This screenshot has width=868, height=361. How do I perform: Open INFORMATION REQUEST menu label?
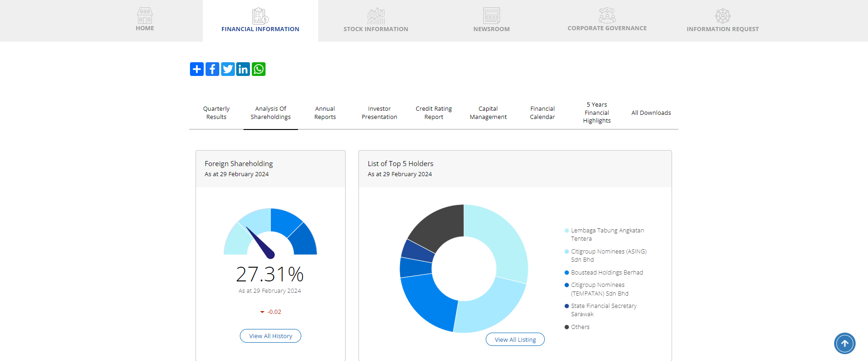[723, 29]
